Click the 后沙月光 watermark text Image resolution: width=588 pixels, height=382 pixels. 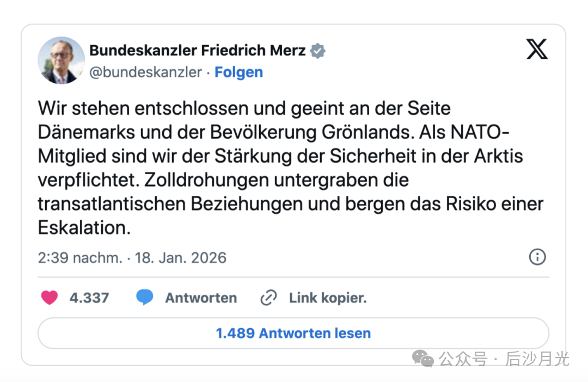click(537, 359)
